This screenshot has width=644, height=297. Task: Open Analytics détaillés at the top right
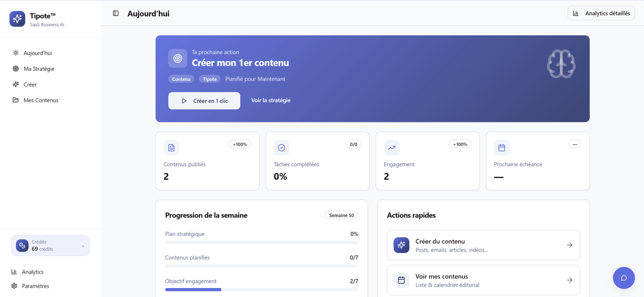pyautogui.click(x=601, y=13)
